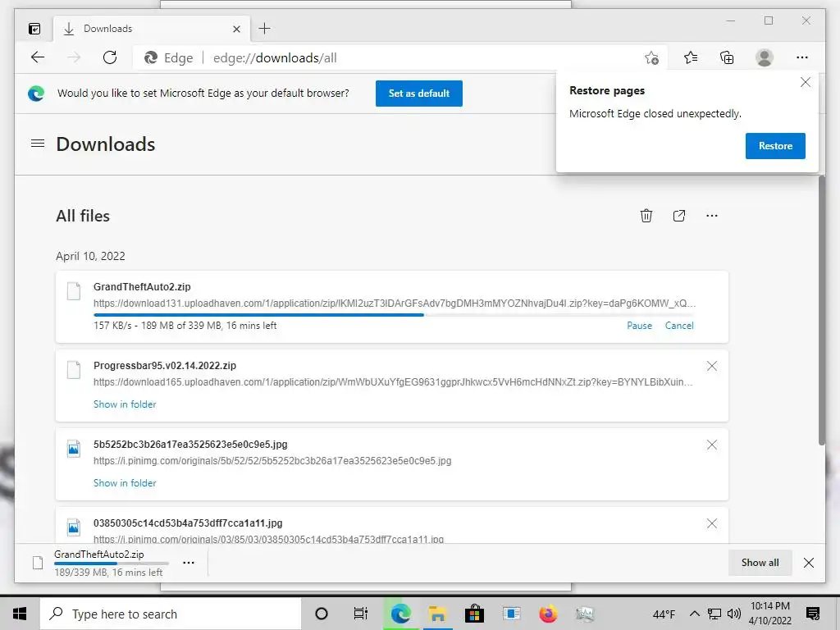Remove Progressbar95 zip from list
The image size is (840, 630).
(711, 366)
